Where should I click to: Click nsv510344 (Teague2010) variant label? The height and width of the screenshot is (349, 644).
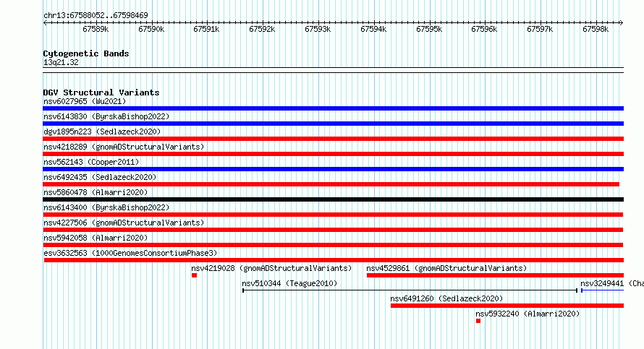point(289,283)
